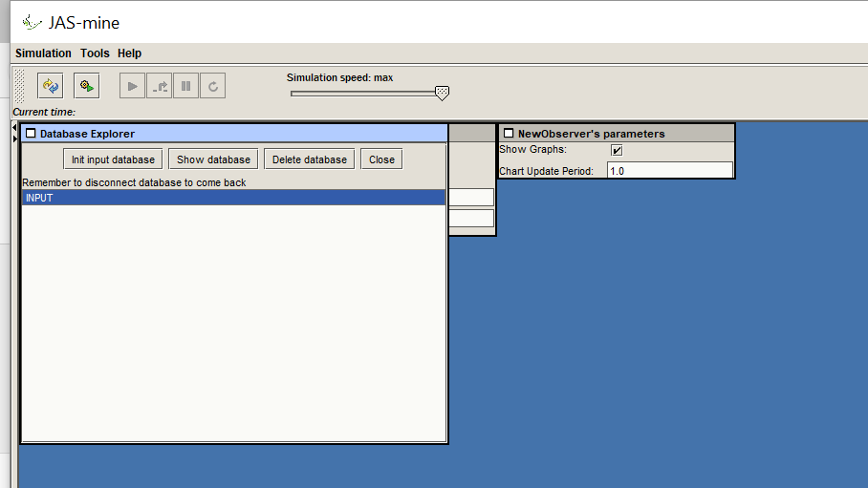Click the Chart Update Period field
868x488 pixels.
pos(669,171)
